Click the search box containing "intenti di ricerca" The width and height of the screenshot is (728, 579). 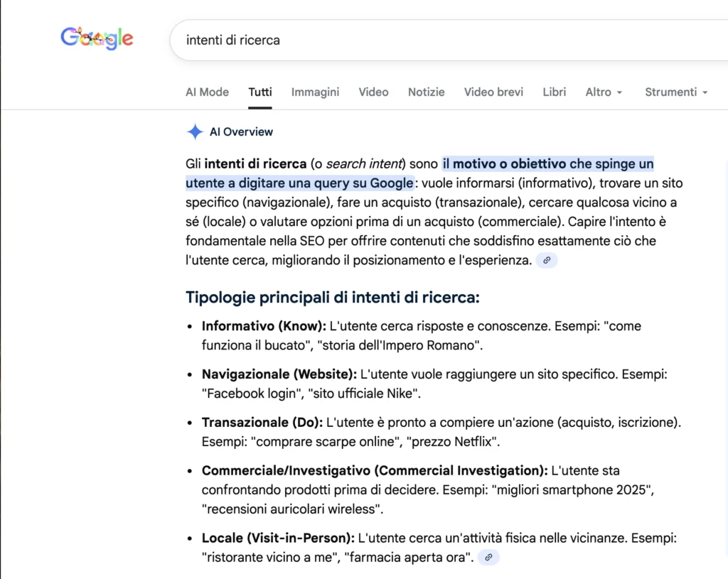427,40
